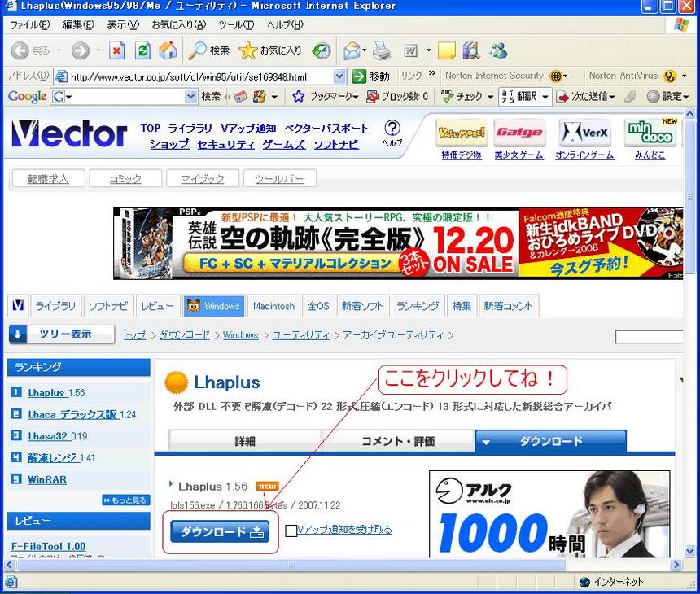Open the ツール(T) menu
Screen dimensions: 700x594
click(x=236, y=25)
